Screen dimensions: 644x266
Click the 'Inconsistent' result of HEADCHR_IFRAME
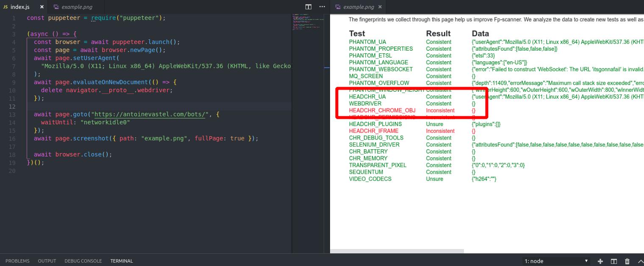click(x=440, y=131)
